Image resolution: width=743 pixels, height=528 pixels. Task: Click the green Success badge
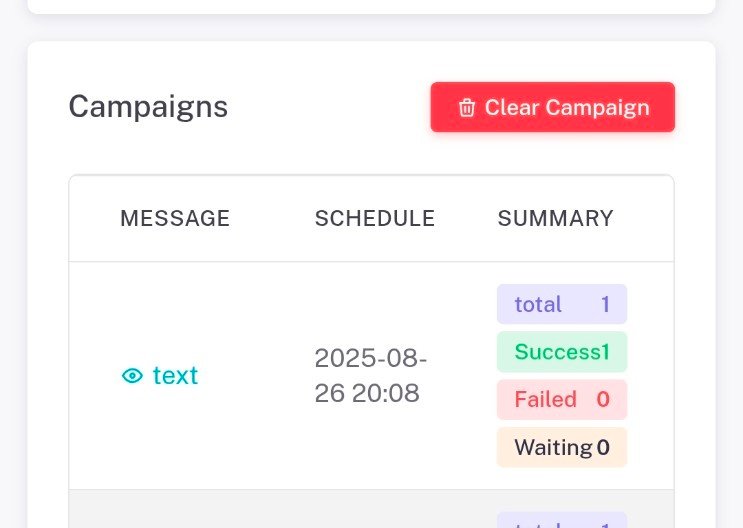pos(561,352)
